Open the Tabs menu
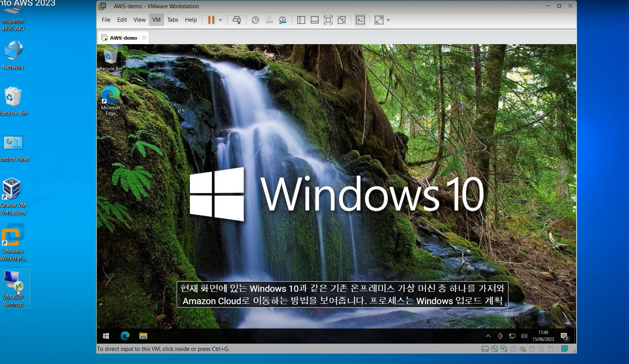629x364 pixels. pos(173,20)
